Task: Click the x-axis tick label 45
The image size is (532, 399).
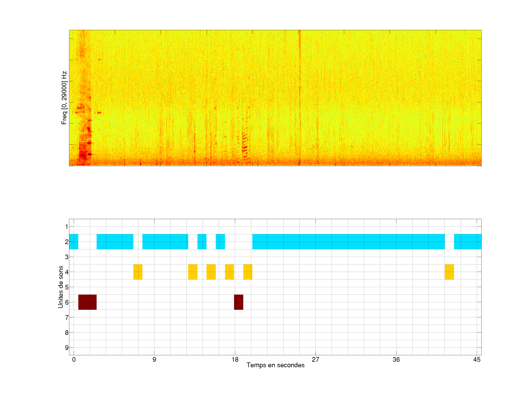Action: [477, 359]
